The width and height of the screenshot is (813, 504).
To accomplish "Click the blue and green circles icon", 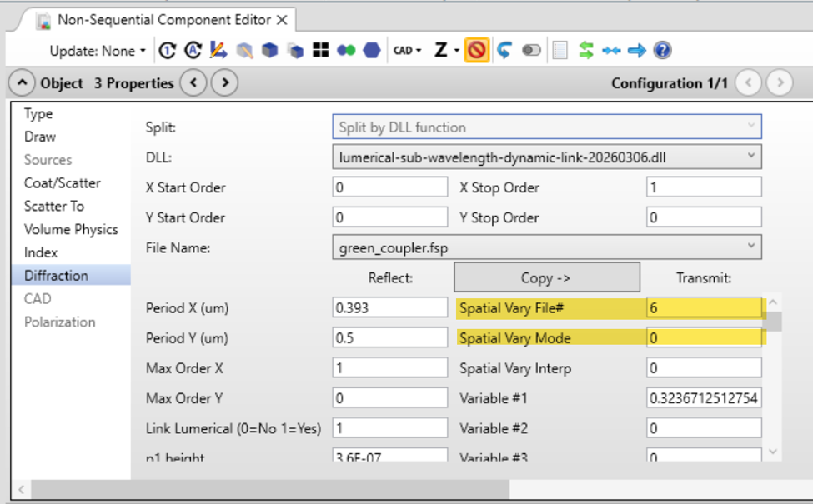I will pos(346,50).
